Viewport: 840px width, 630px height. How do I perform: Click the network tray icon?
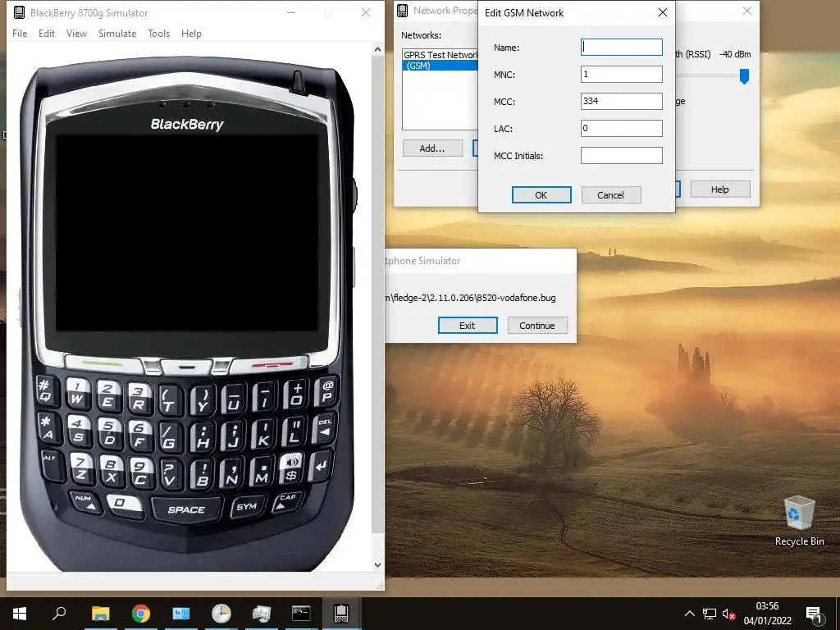coord(710,614)
